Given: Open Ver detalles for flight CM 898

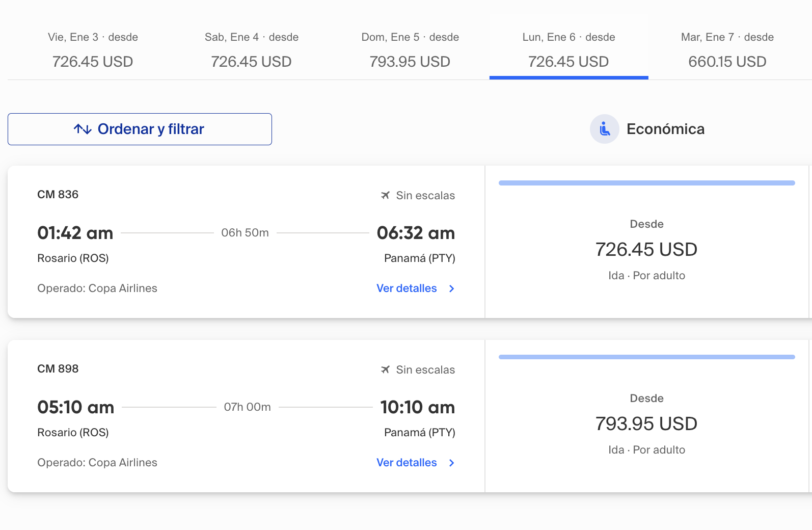Looking at the screenshot, I should coord(407,463).
